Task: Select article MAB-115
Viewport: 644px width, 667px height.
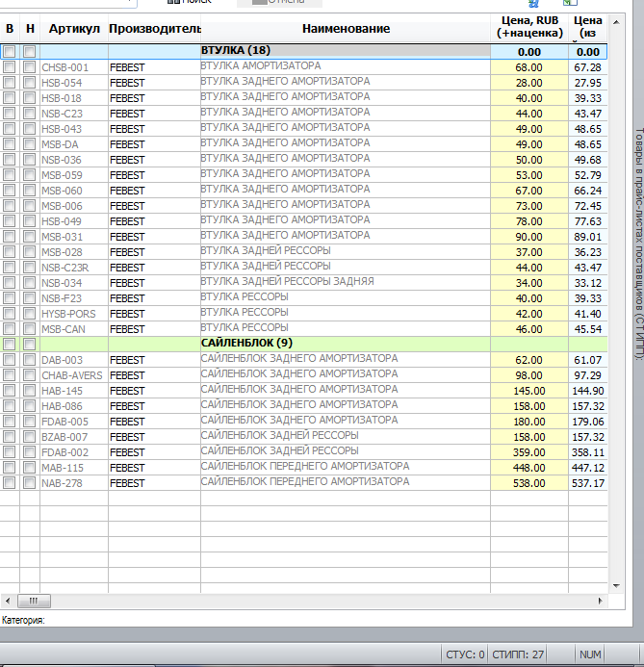Action: [63, 468]
